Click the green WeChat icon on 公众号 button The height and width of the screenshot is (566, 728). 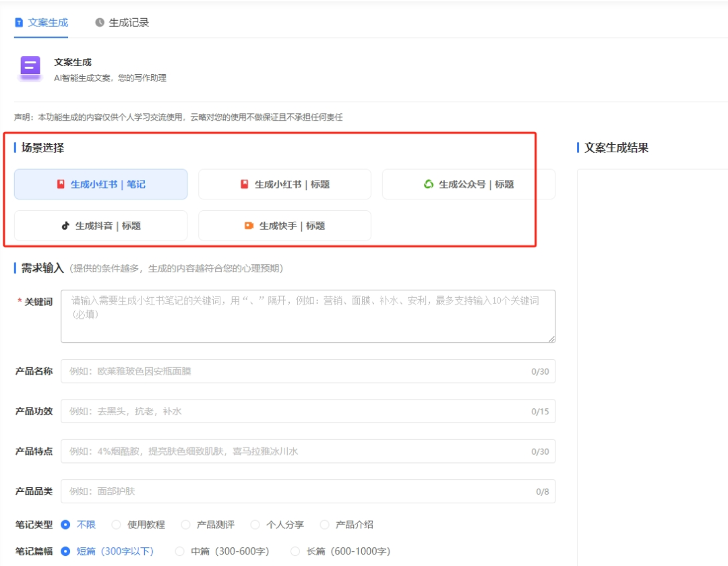click(x=429, y=184)
